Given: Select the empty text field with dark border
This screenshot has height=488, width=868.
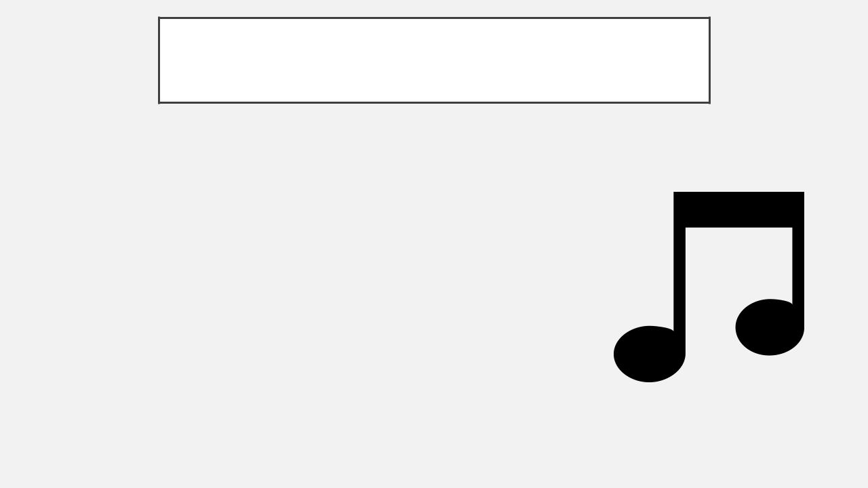Looking at the screenshot, I should coord(434,60).
